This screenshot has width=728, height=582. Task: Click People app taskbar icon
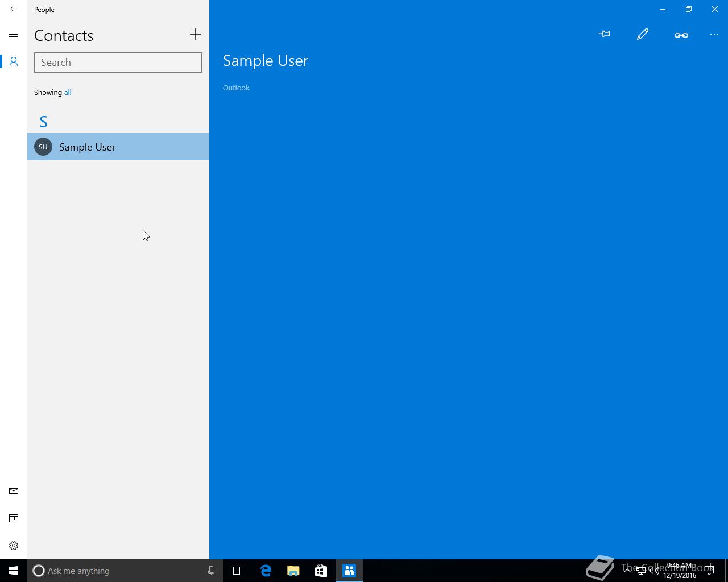[x=349, y=571]
